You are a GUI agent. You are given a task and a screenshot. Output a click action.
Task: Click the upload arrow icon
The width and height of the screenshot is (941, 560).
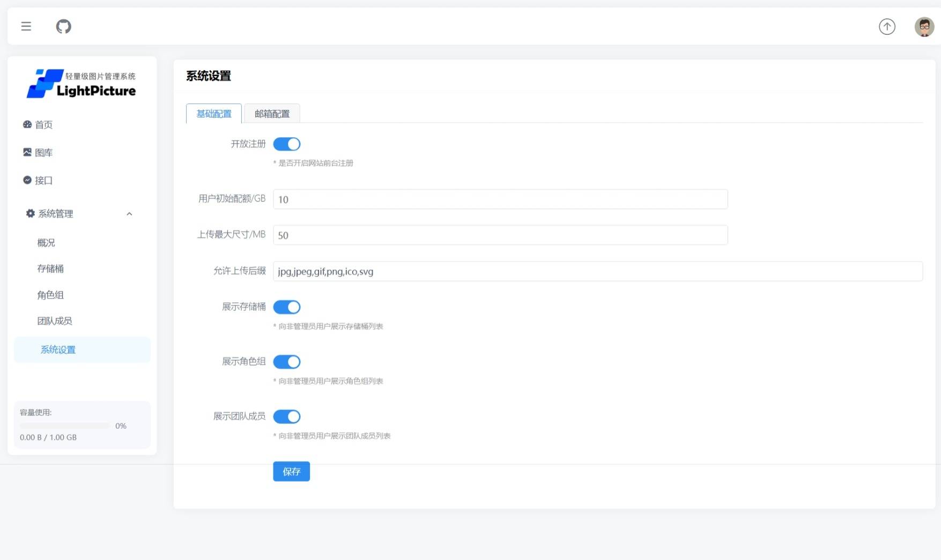[887, 26]
